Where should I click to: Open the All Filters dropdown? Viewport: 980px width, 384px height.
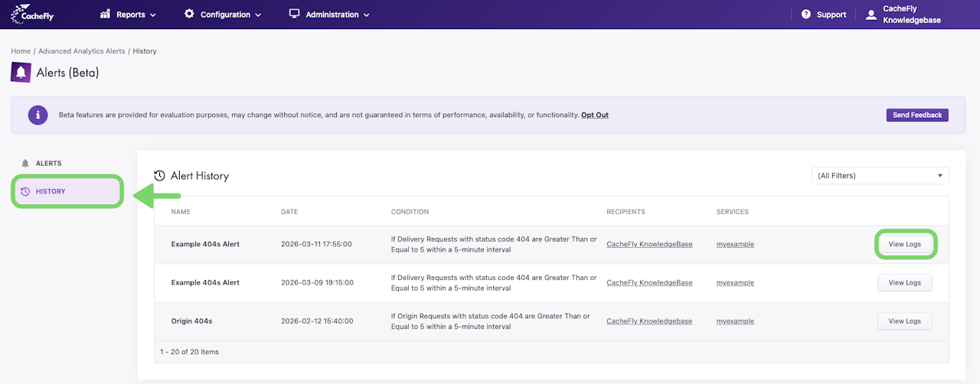point(880,176)
